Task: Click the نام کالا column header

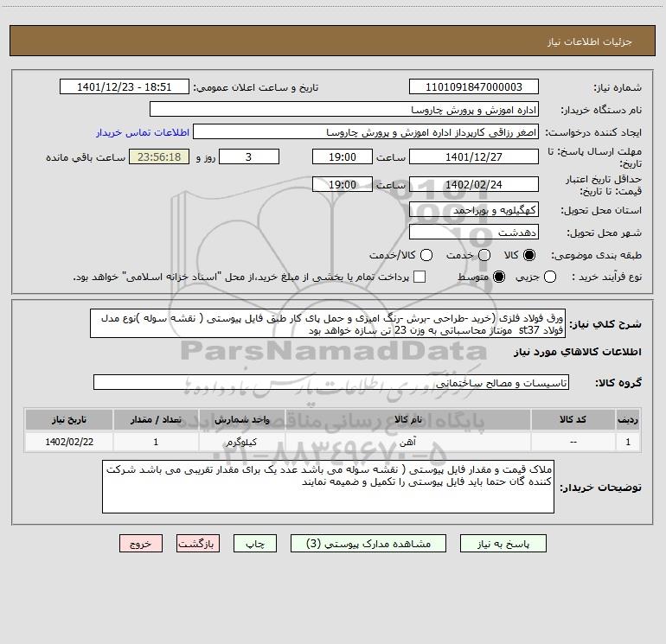Action: (x=407, y=420)
